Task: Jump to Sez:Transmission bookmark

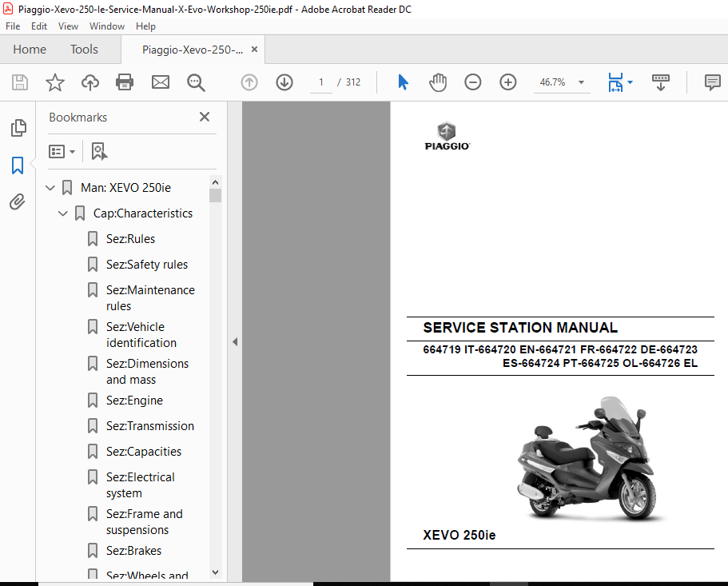Action: coord(150,426)
